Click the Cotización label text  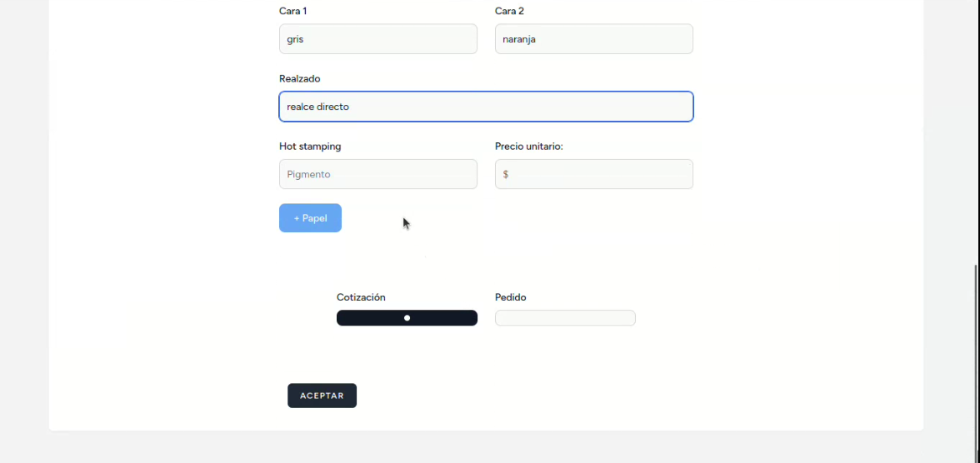361,297
